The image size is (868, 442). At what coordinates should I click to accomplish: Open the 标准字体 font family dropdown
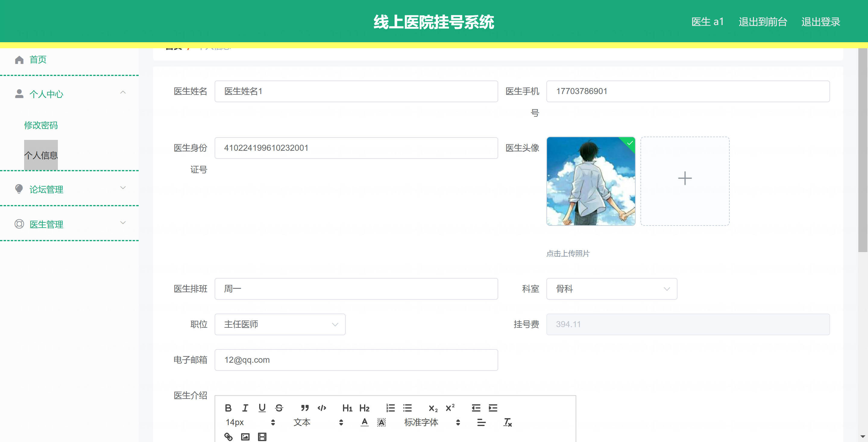click(432, 422)
